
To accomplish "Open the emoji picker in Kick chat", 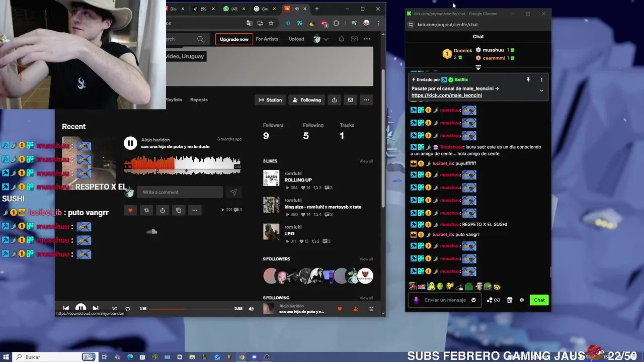I will pos(473,300).
